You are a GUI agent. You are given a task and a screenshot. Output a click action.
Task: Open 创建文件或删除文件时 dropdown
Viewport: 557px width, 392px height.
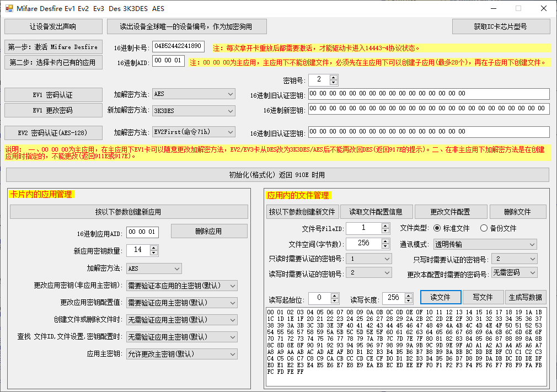tap(182, 320)
